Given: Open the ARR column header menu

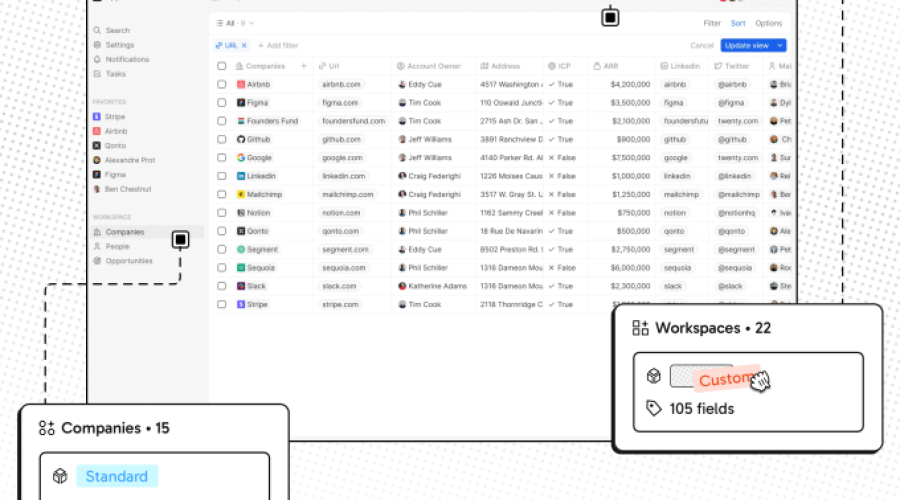Looking at the screenshot, I should (x=606, y=66).
